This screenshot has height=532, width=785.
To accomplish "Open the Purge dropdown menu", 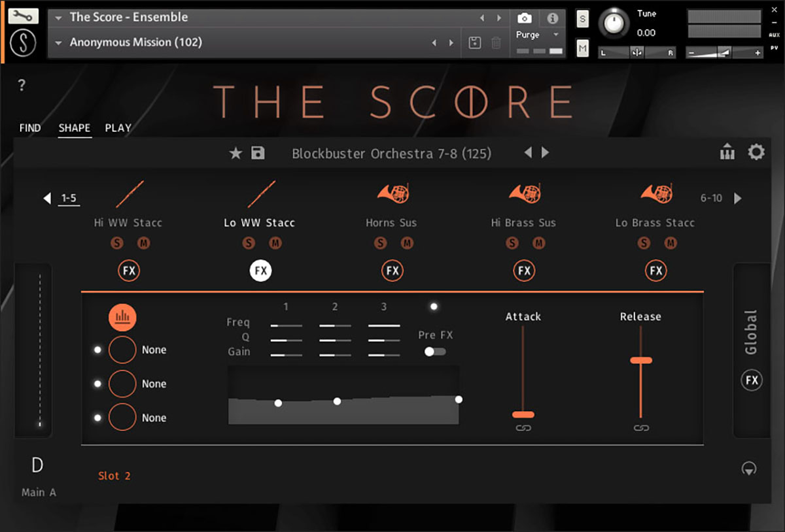I will click(556, 35).
